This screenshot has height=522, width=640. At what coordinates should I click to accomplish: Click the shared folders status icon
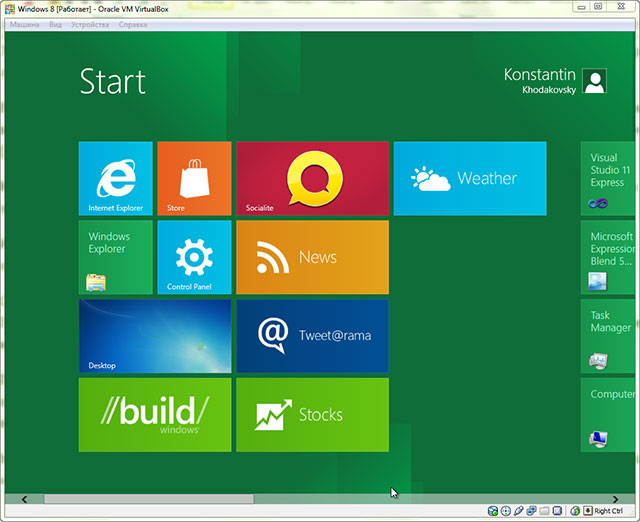pos(544,511)
